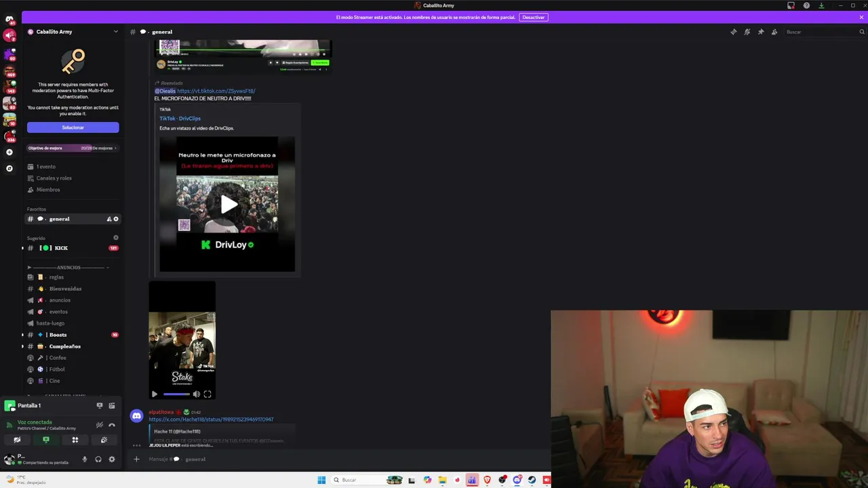Open Windows Start menu
Screen dimensions: 868x488
pyautogui.click(x=321, y=480)
